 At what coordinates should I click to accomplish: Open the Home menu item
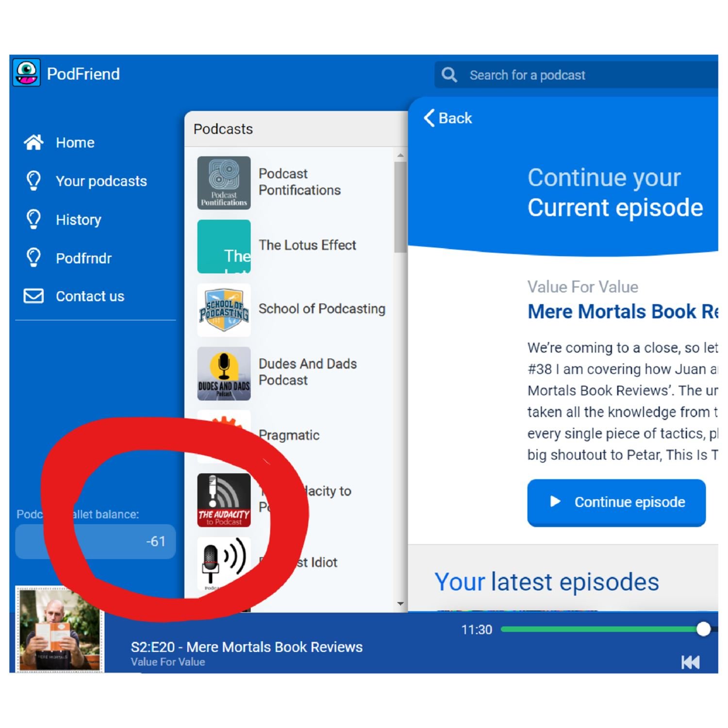pyautogui.click(x=75, y=142)
